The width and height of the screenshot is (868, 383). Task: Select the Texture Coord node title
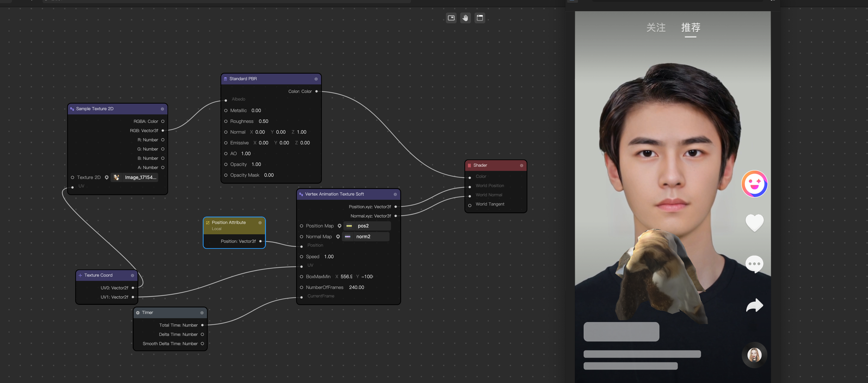point(98,275)
